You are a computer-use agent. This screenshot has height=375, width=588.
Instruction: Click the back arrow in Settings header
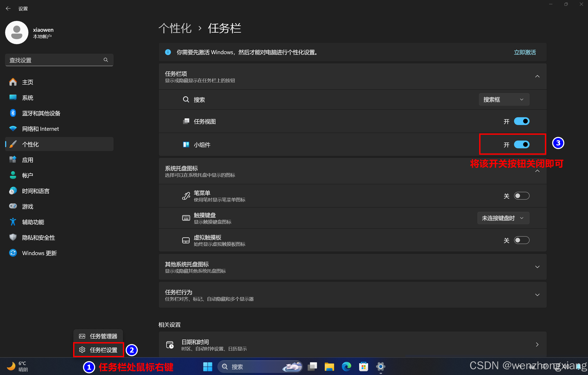[8, 8]
